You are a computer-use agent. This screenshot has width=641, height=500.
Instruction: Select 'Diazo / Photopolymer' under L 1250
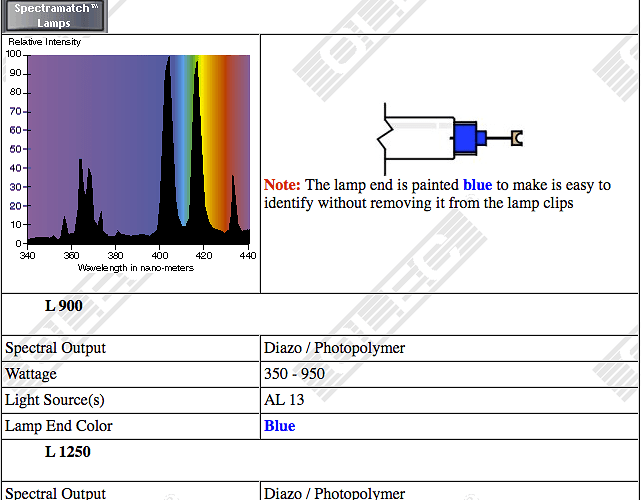(x=334, y=493)
